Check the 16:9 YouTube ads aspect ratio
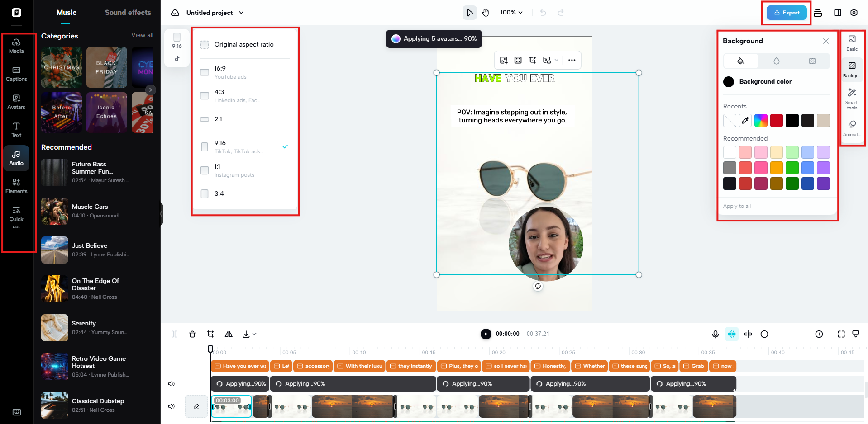Image resolution: width=868 pixels, height=424 pixels. [x=204, y=72]
